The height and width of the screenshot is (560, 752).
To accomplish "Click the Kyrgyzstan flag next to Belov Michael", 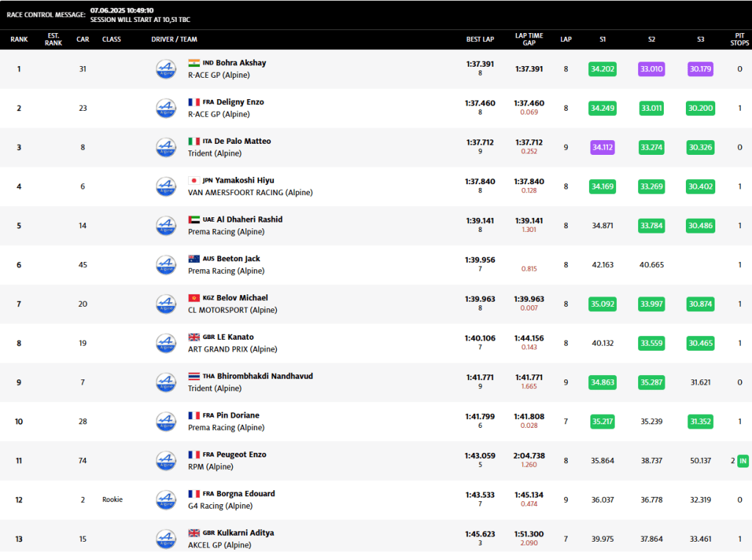I will (x=194, y=298).
